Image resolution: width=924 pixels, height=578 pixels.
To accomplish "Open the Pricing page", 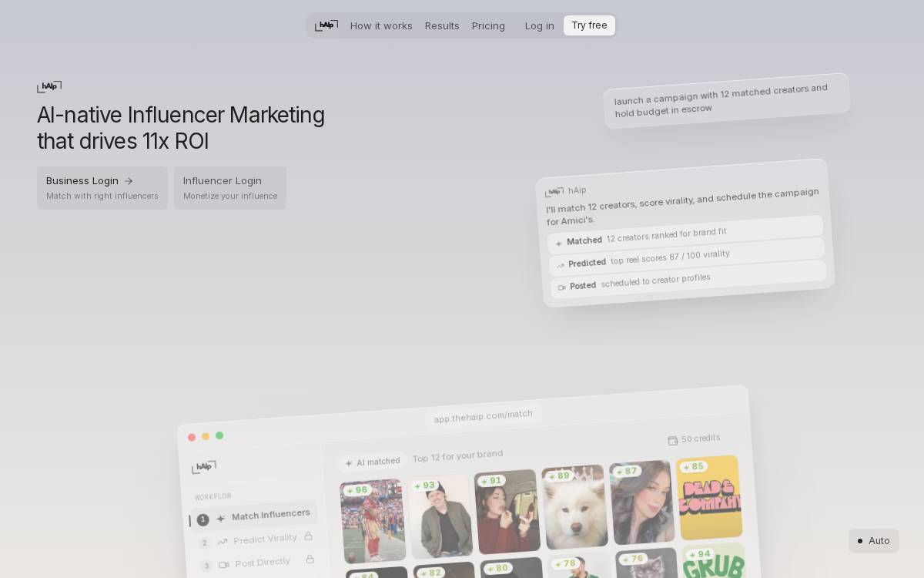I will click(x=488, y=25).
